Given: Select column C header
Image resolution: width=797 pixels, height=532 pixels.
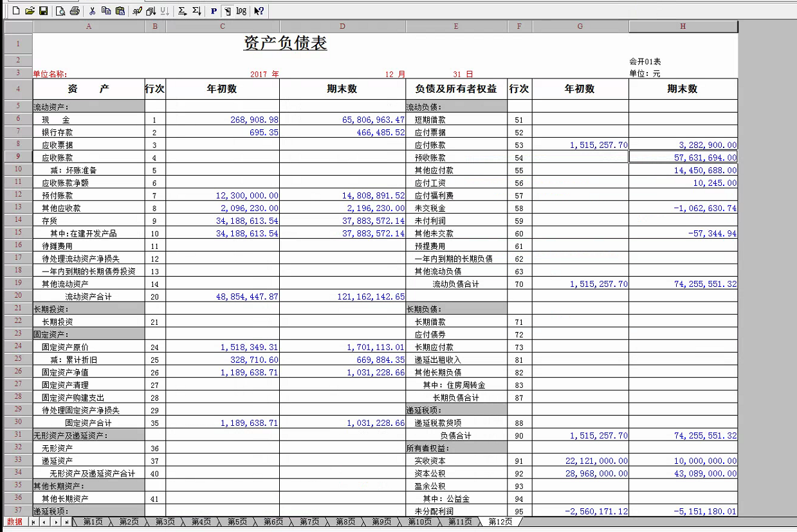Looking at the screenshot, I should click(223, 26).
